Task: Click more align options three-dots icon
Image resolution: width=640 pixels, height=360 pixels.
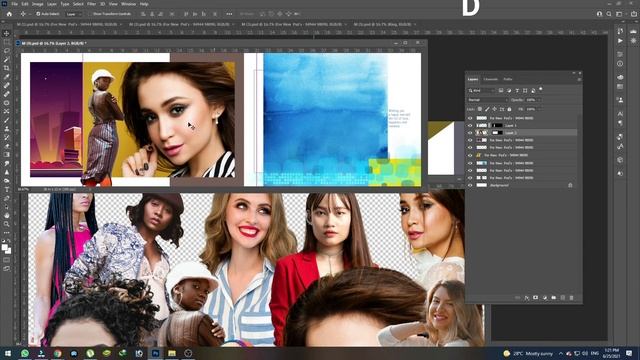Action: coord(229,13)
